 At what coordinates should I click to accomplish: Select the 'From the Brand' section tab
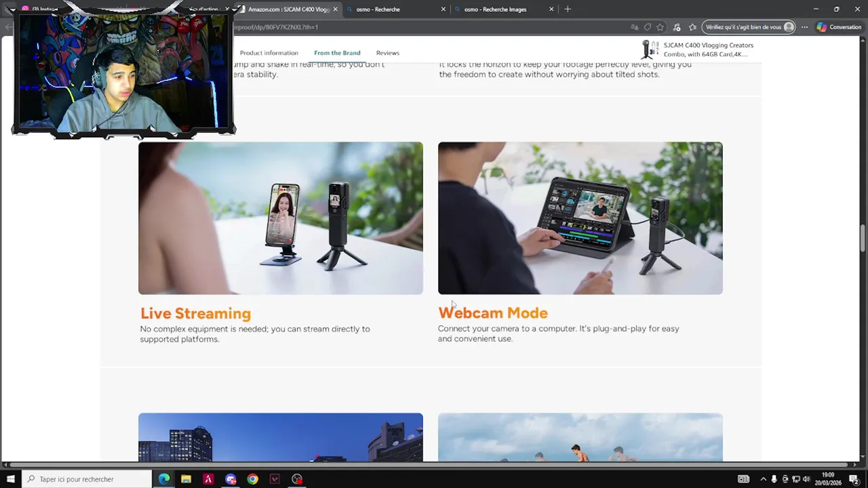[337, 53]
